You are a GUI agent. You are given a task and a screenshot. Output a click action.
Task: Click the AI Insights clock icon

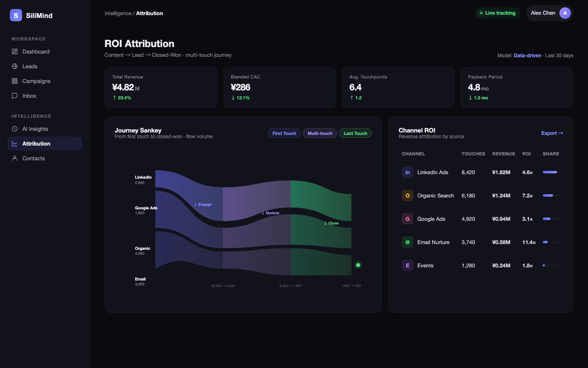tap(15, 129)
